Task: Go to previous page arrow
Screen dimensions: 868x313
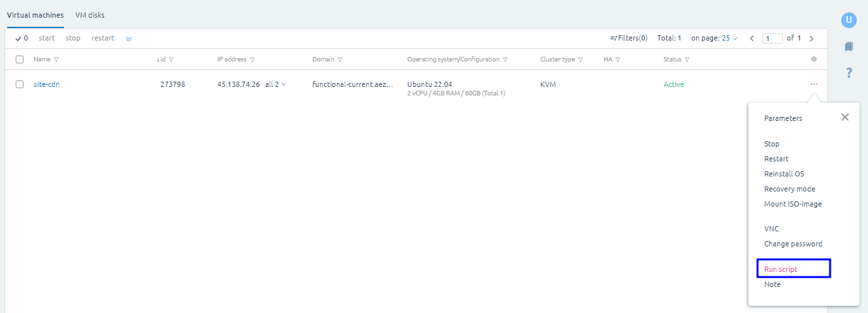Action: pyautogui.click(x=752, y=39)
